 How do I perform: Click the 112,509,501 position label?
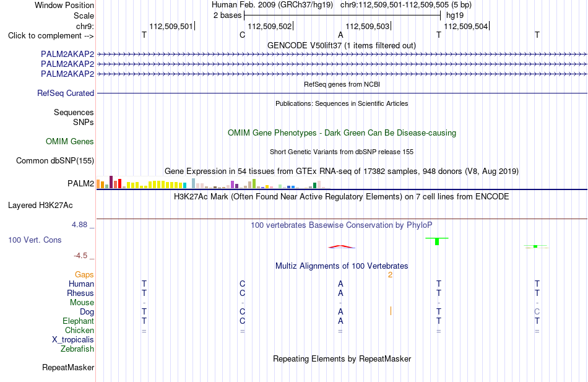click(171, 26)
